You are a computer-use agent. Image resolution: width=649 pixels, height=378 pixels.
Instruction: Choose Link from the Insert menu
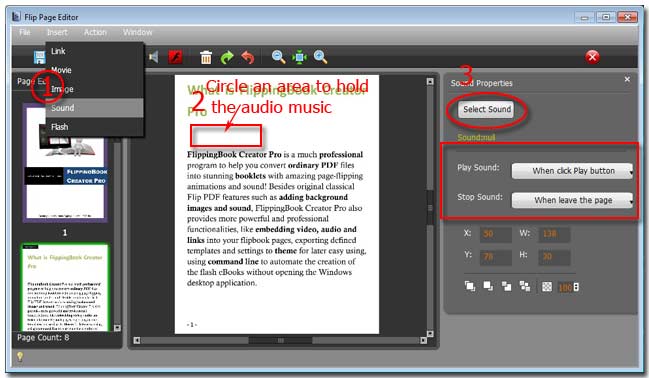pyautogui.click(x=95, y=51)
